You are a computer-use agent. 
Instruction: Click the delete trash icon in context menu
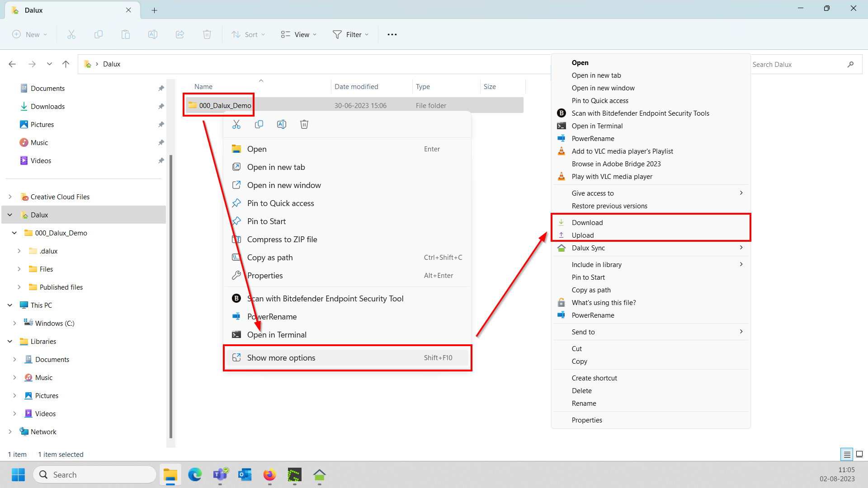(304, 124)
